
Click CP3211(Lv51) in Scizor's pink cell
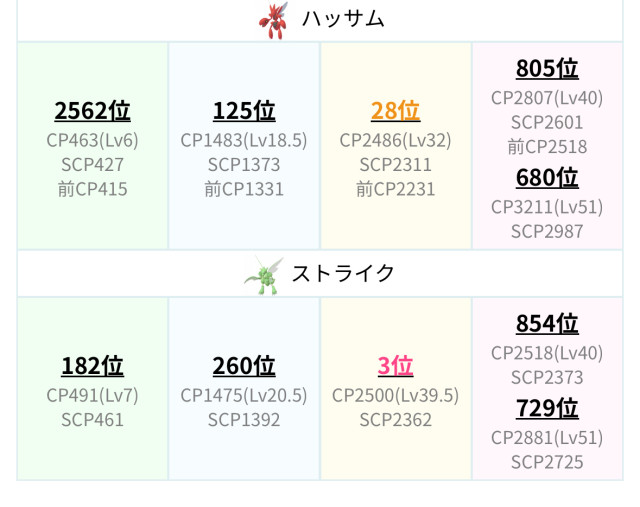pos(547,207)
